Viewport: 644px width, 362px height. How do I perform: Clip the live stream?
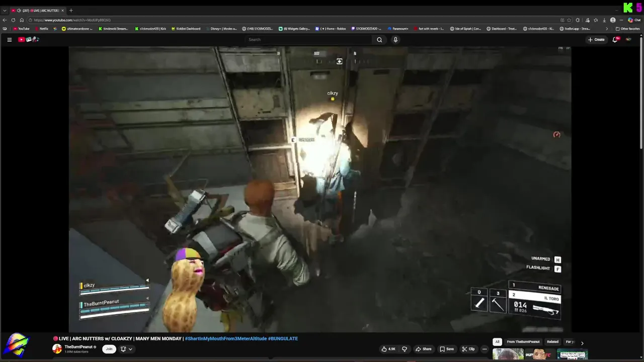coord(468,349)
